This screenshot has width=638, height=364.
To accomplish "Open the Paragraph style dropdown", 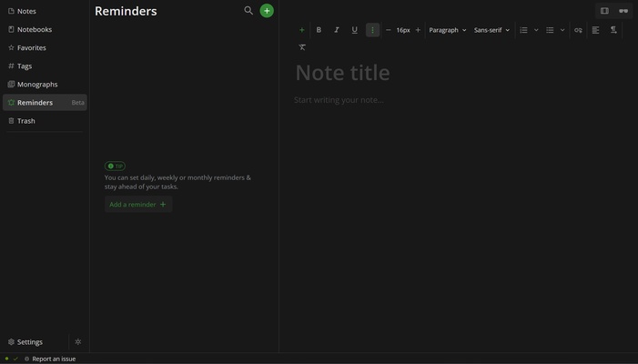I will click(448, 30).
